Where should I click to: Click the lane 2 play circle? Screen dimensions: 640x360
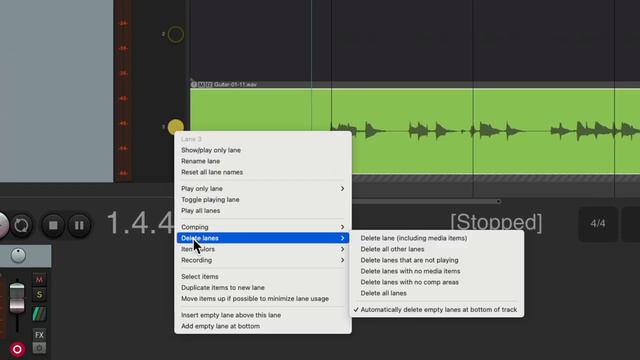pyautogui.click(x=176, y=35)
